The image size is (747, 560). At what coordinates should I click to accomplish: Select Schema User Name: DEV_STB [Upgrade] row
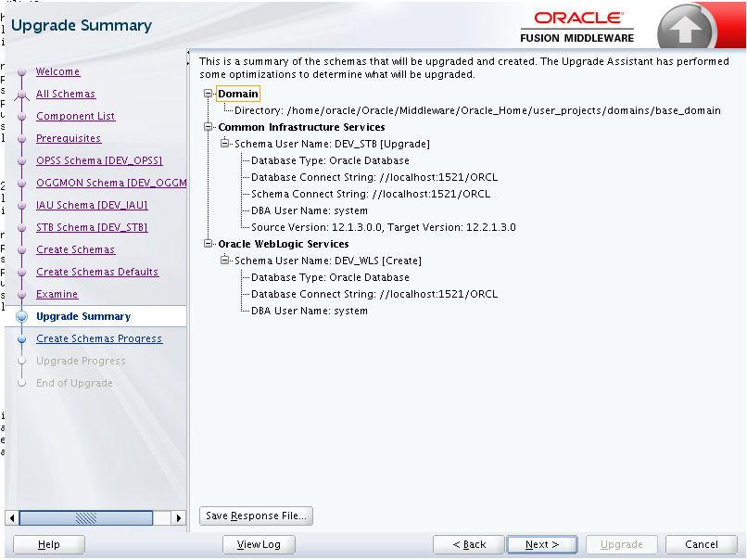(x=332, y=144)
